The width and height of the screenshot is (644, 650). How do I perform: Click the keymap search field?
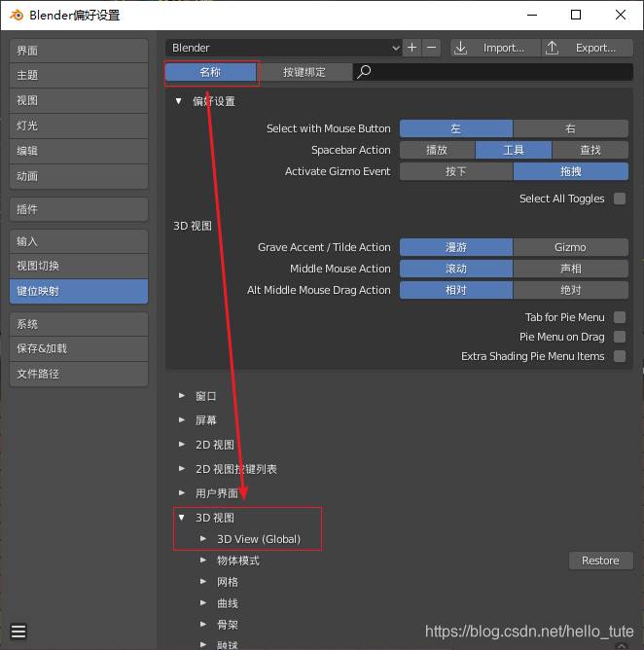(493, 72)
